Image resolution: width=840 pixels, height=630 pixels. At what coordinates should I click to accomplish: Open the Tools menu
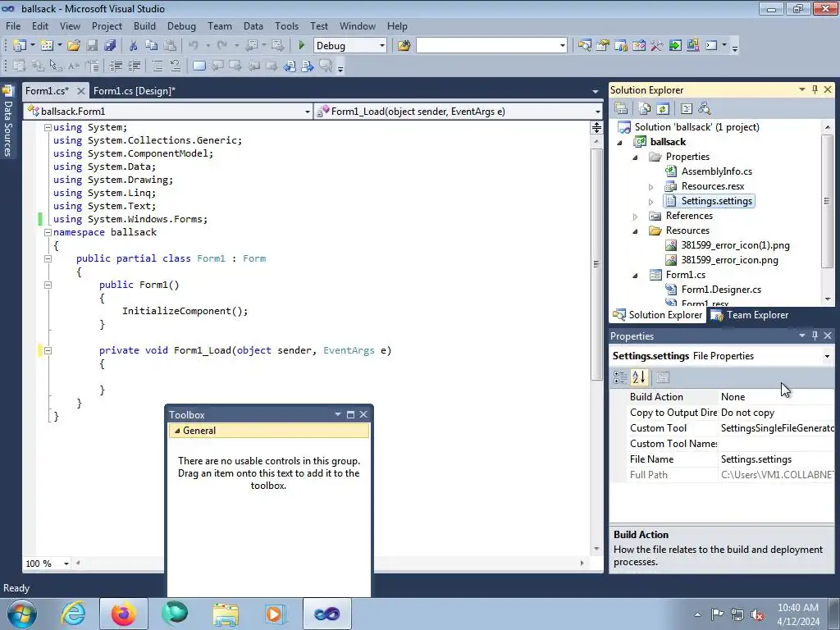point(286,25)
